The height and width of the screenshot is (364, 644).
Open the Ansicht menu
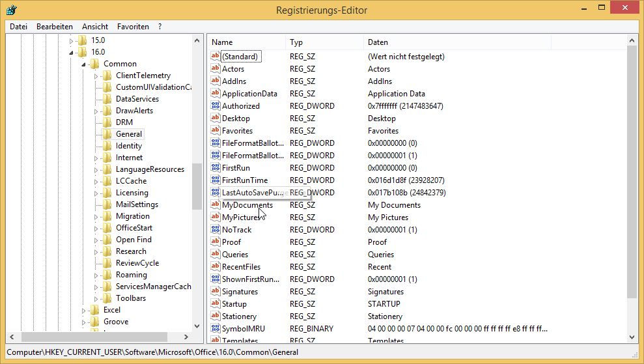tap(95, 26)
